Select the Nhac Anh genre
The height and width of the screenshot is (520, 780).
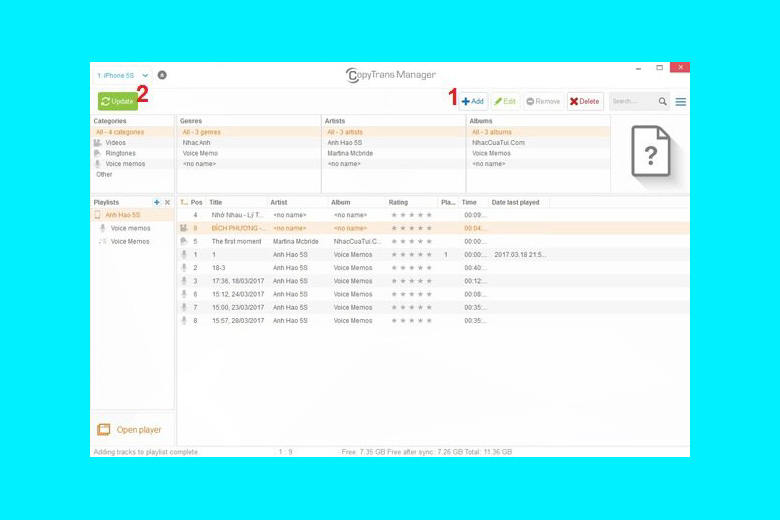249,142
